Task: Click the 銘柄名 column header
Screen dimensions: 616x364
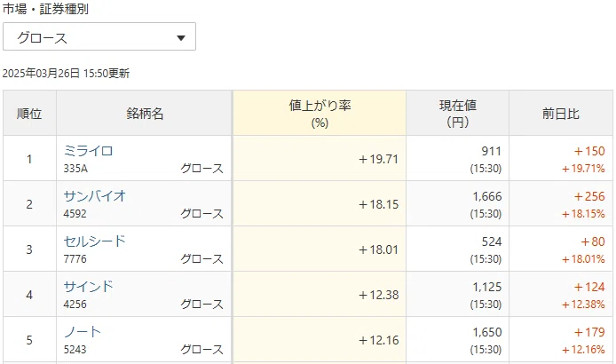Action: 144,114
